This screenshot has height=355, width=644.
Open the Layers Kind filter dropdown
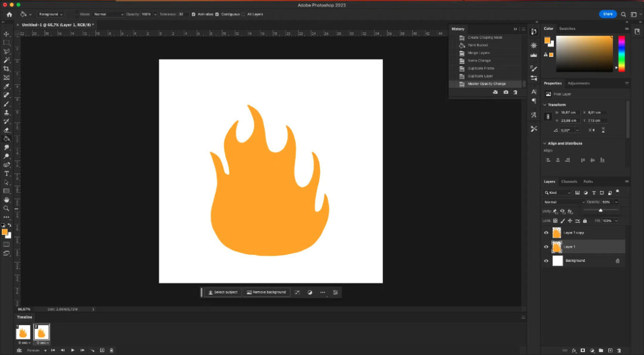pyautogui.click(x=558, y=193)
